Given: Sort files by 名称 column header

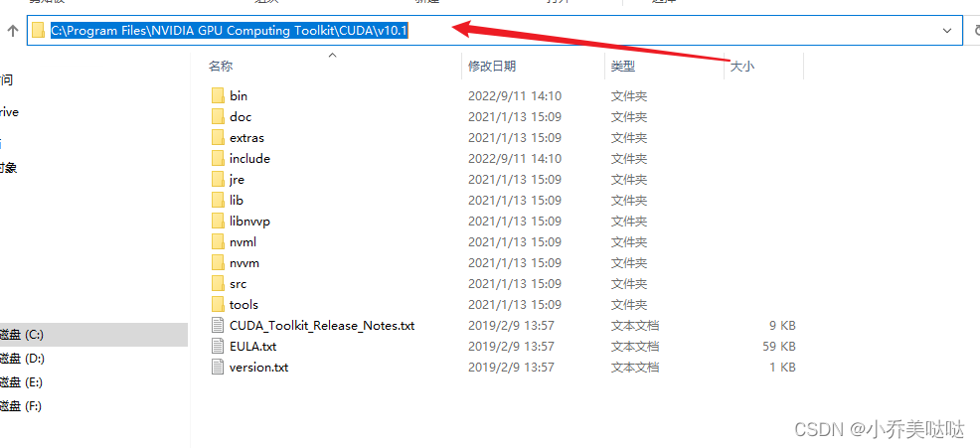Looking at the screenshot, I should (x=221, y=66).
